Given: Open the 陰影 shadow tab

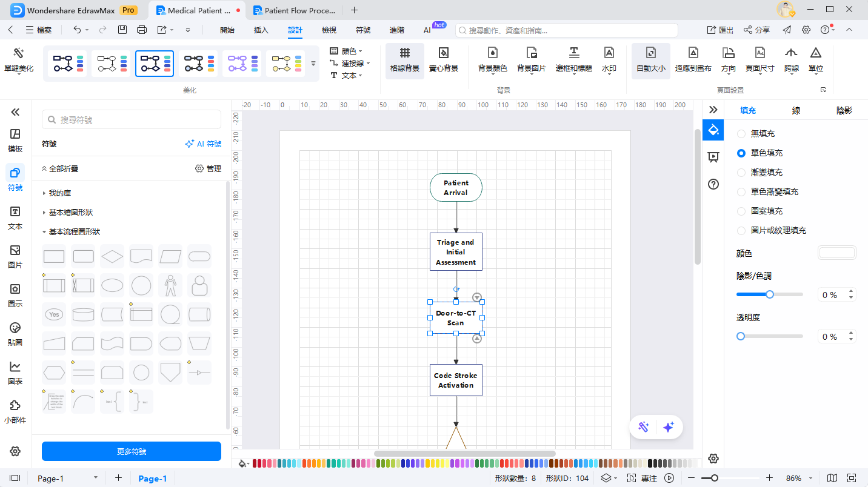Looking at the screenshot, I should pyautogui.click(x=844, y=110).
